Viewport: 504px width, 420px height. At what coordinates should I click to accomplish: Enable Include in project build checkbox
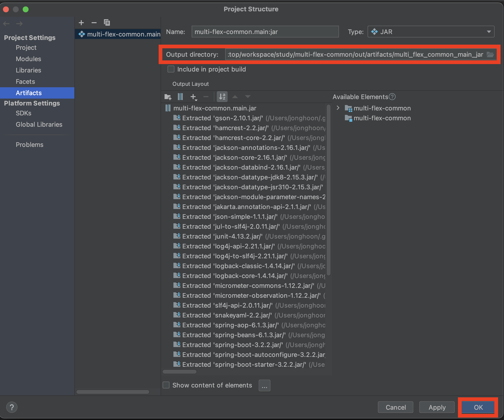pyautogui.click(x=171, y=69)
